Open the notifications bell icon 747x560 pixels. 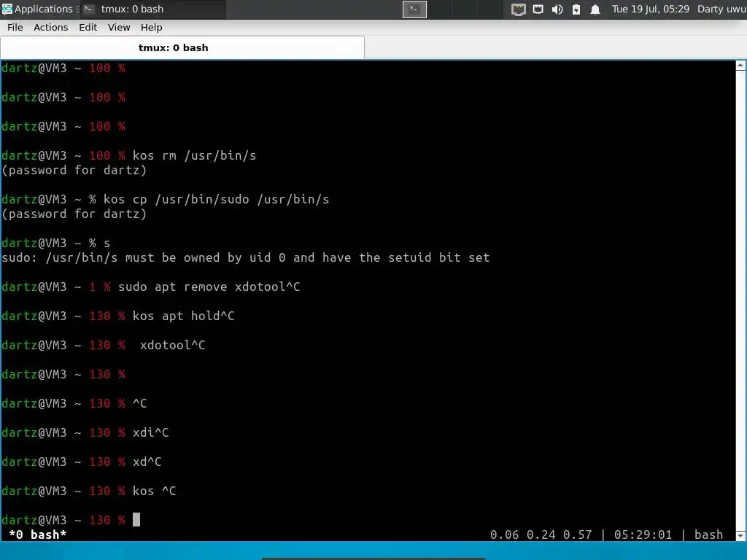coord(595,9)
